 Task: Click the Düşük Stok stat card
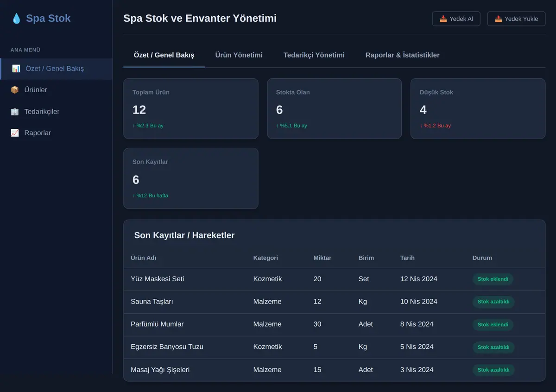pyautogui.click(x=478, y=108)
